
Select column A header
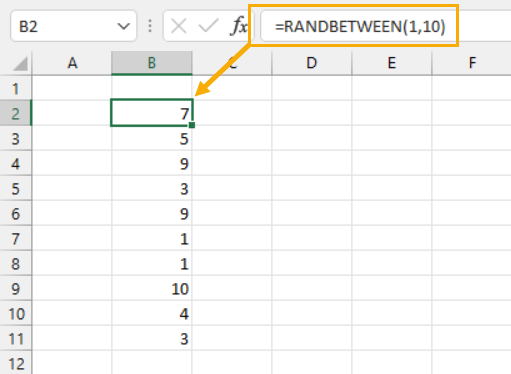[72, 63]
